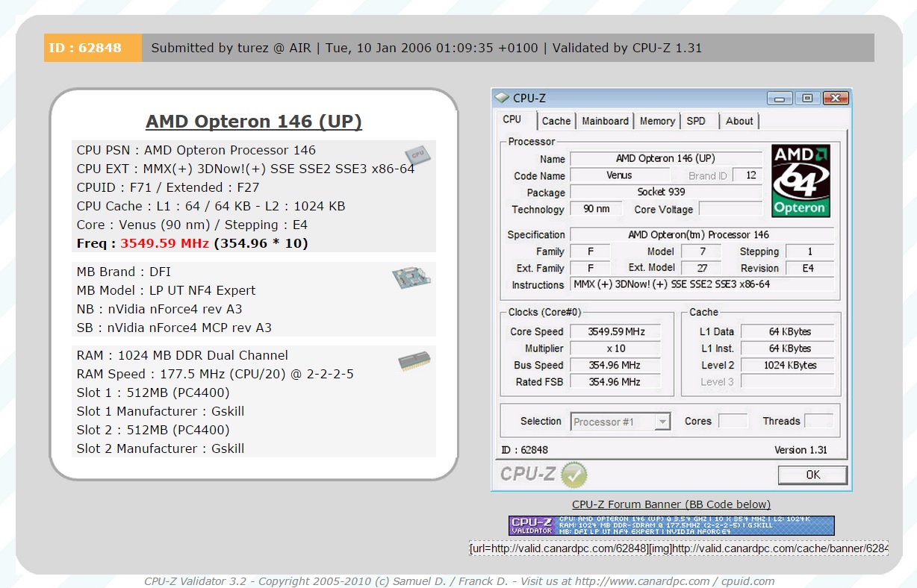Switch to the CPU tab
Image resolution: width=917 pixels, height=588 pixels.
tap(512, 119)
